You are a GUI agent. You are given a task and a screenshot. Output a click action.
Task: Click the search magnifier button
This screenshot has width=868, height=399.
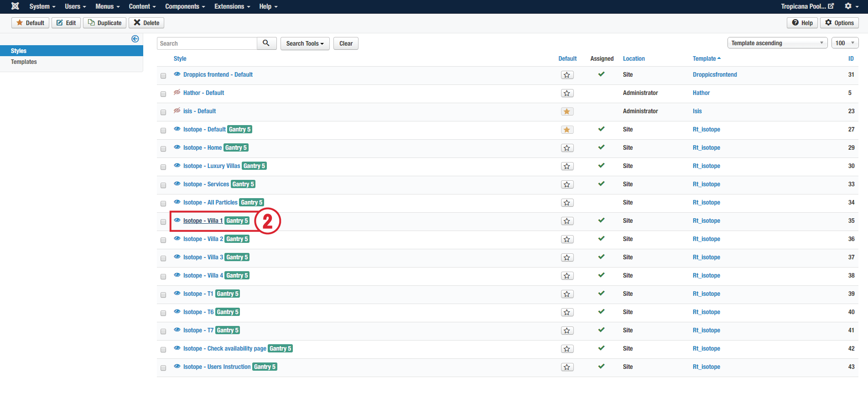pyautogui.click(x=266, y=43)
